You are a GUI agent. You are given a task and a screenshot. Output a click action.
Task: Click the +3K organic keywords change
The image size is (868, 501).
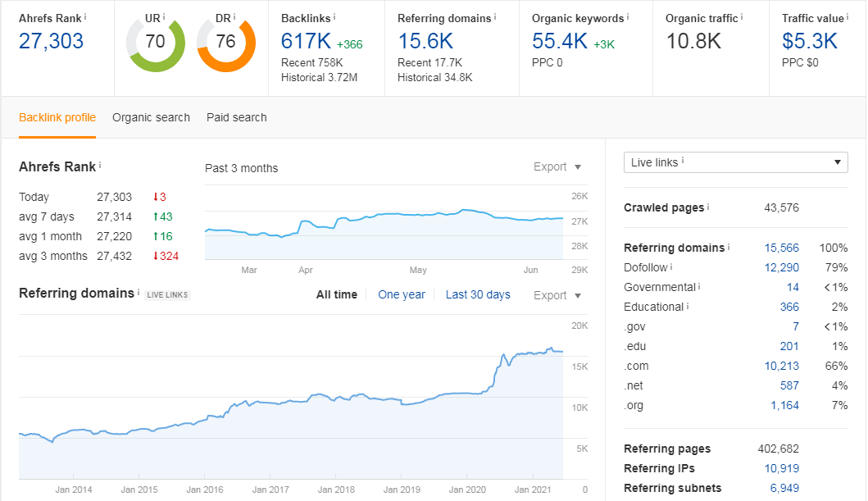(x=604, y=44)
